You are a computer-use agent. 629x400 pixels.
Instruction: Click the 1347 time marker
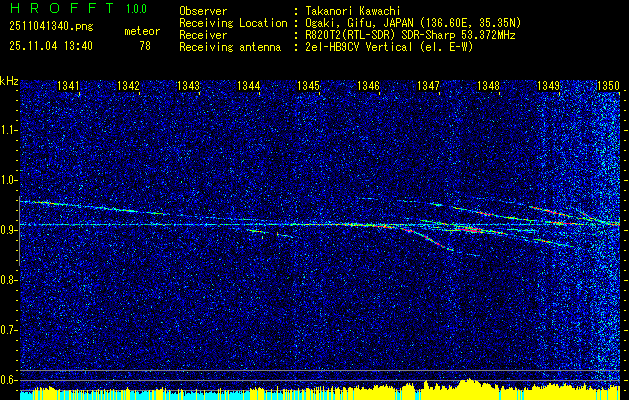click(428, 86)
